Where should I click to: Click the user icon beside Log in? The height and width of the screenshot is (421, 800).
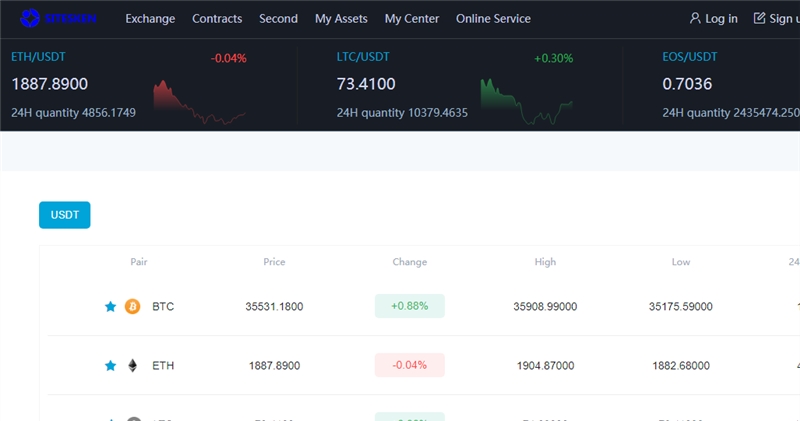695,18
